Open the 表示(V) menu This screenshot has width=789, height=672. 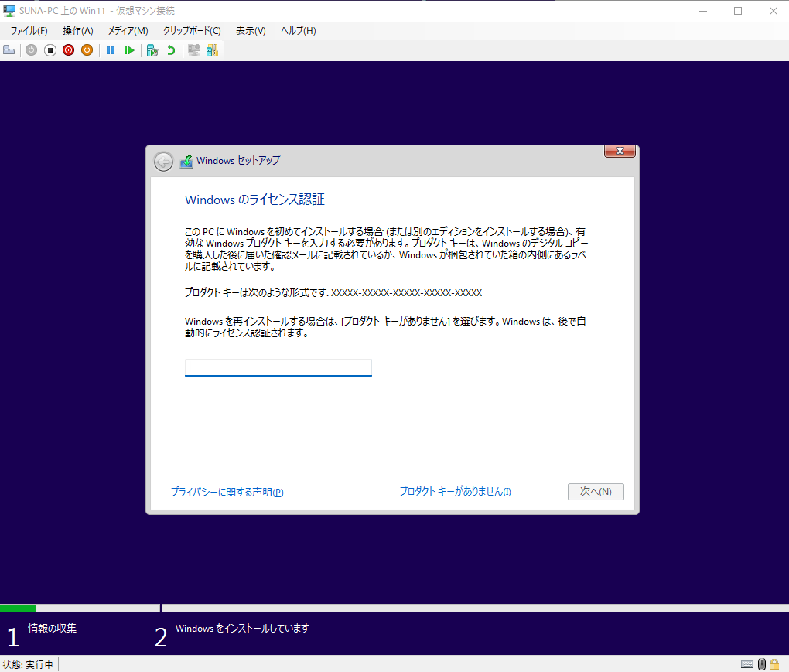[x=251, y=31]
